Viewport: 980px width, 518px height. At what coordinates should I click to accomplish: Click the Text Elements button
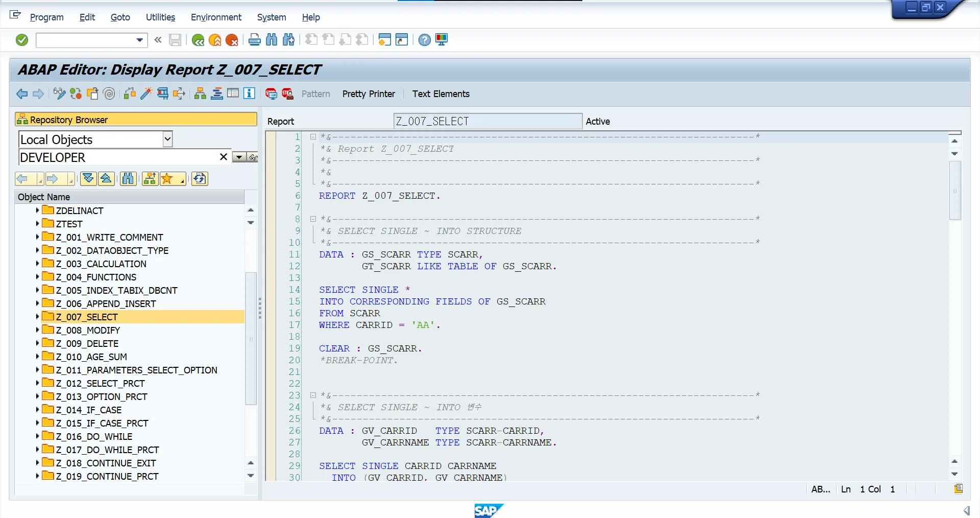tap(440, 94)
